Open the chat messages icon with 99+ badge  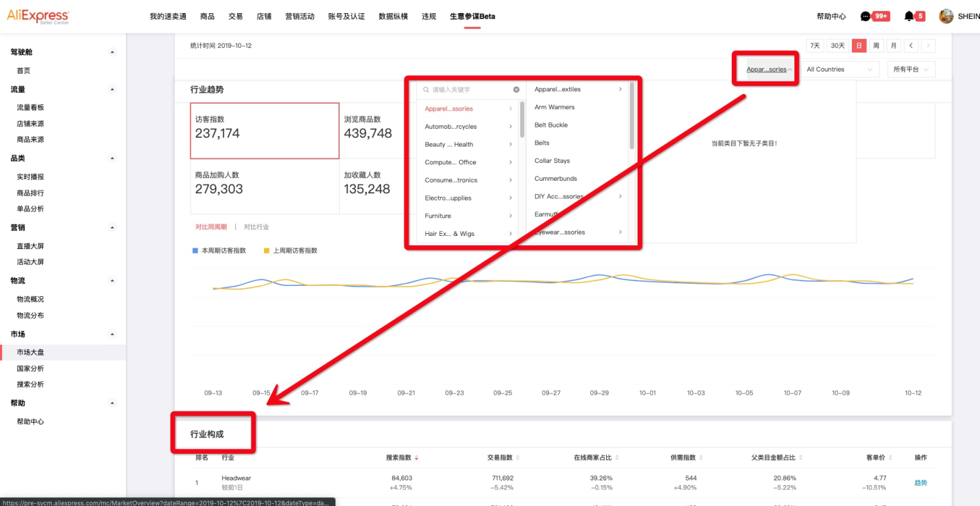click(x=866, y=16)
